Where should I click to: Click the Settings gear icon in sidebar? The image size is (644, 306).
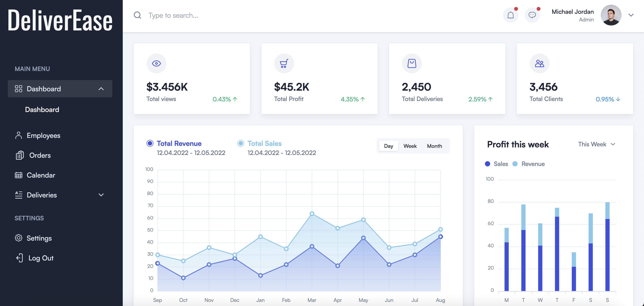pyautogui.click(x=19, y=238)
